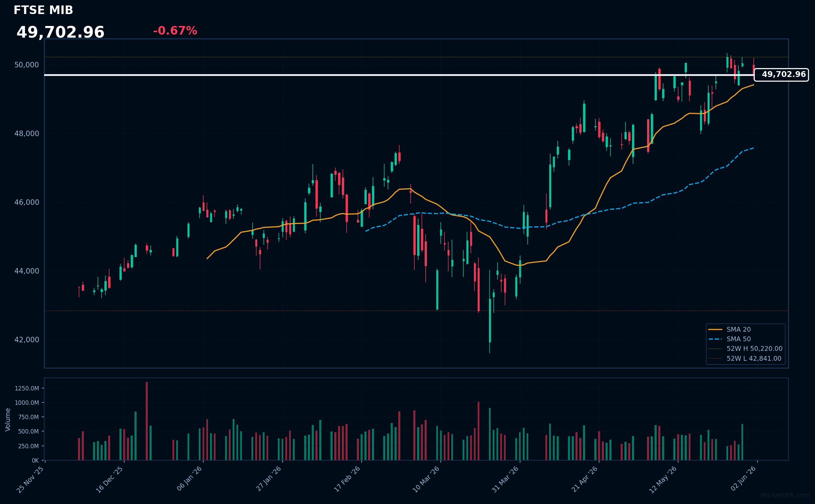
Task: Click the 25 Nov '25 date label
Action: 30,479
